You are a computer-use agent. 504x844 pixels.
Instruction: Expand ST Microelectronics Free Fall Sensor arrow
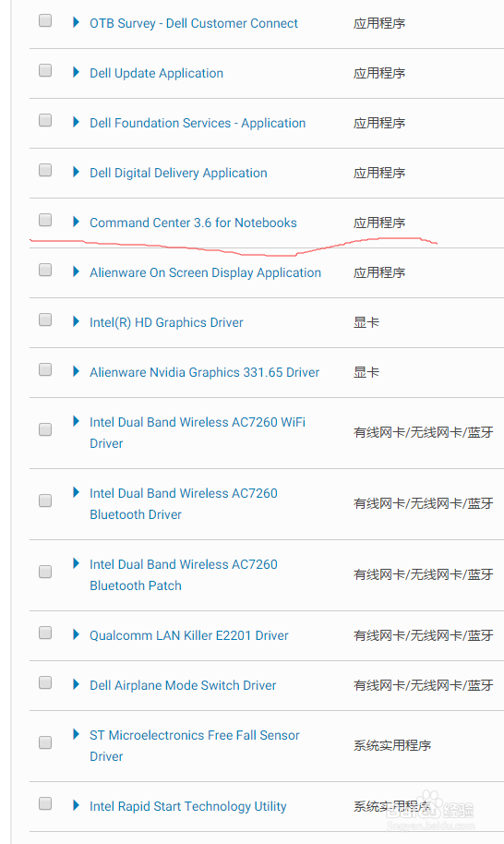(76, 735)
